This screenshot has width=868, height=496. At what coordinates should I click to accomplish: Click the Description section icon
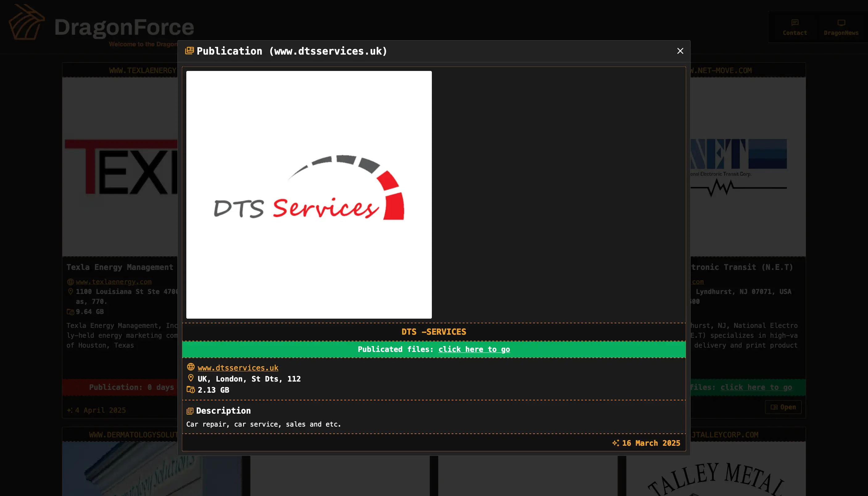190,411
